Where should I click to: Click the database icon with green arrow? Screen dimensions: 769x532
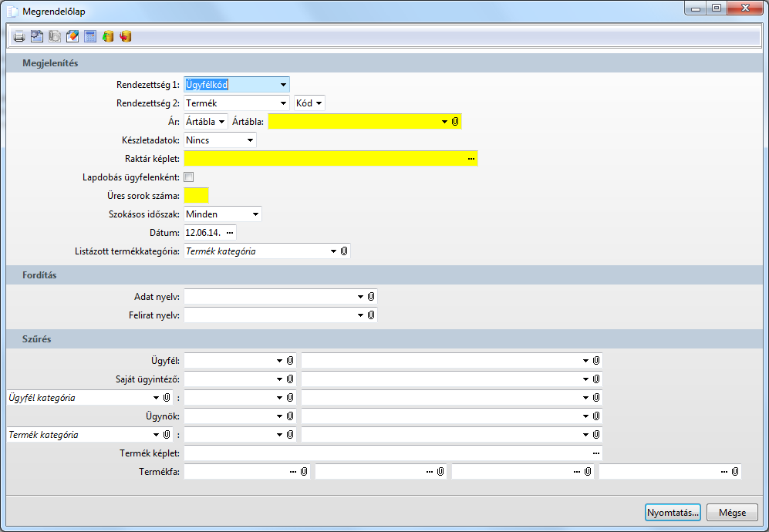[x=108, y=36]
